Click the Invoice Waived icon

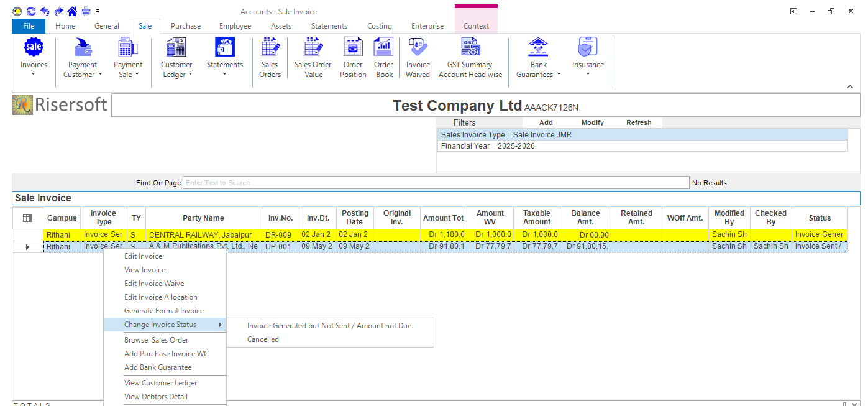(418, 47)
